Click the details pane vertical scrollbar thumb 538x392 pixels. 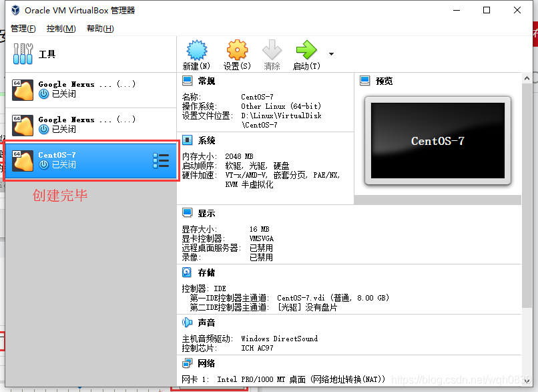coord(527,196)
